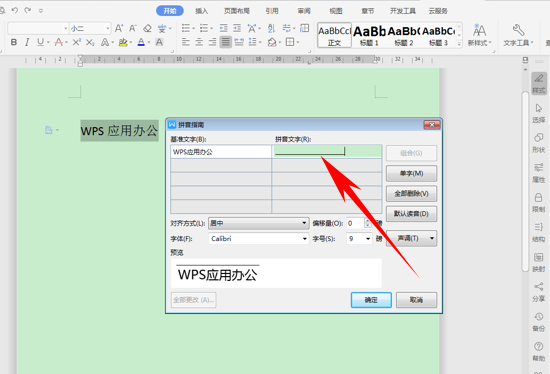This screenshot has height=374, width=550.
Task: Click the borders icon
Action: pyautogui.click(x=290, y=42)
